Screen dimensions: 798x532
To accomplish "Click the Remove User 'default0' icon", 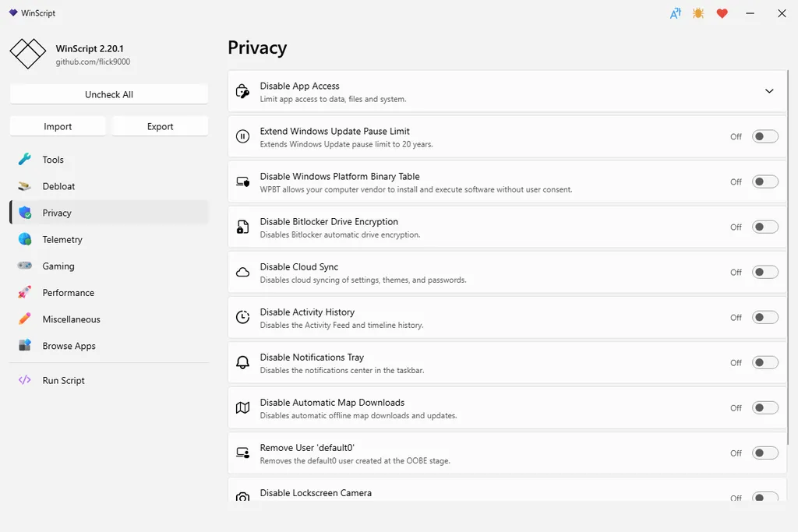I will point(243,453).
